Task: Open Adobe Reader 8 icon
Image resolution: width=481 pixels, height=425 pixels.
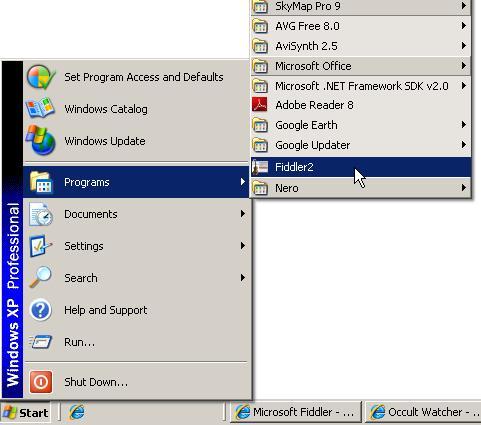Action: point(260,105)
